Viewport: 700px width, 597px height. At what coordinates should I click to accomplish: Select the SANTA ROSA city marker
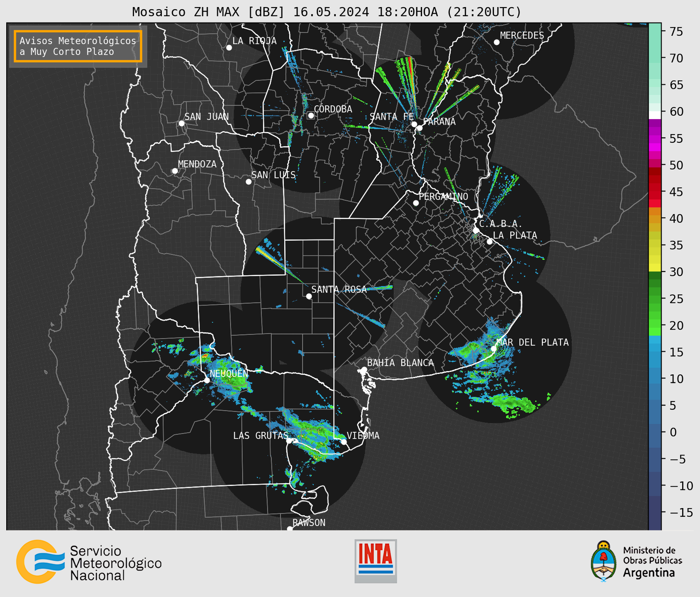309,296
